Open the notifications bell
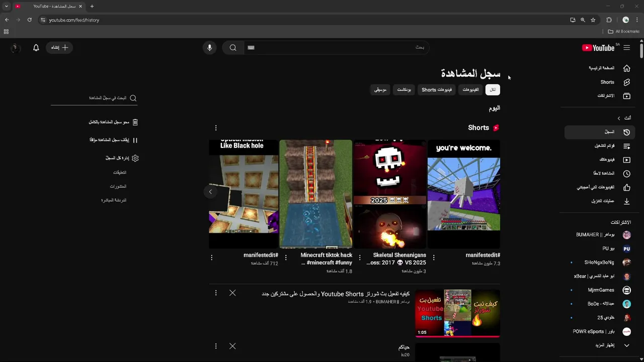The image size is (644, 362). coord(36,48)
